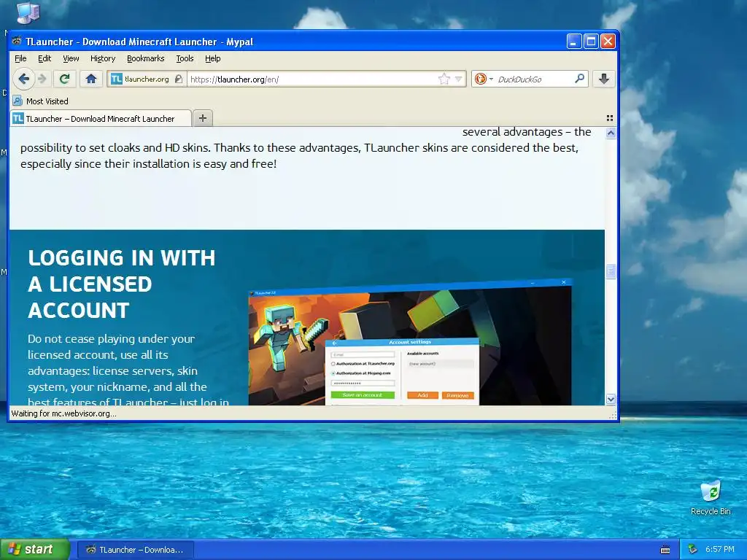The height and width of the screenshot is (560, 747).
Task: Open the Bookmarks menu
Action: click(145, 58)
